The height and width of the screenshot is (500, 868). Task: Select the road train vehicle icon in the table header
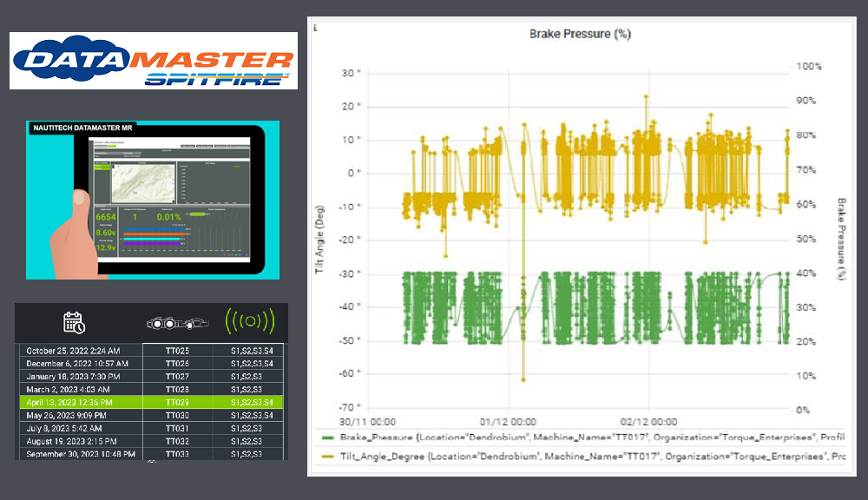point(178,323)
